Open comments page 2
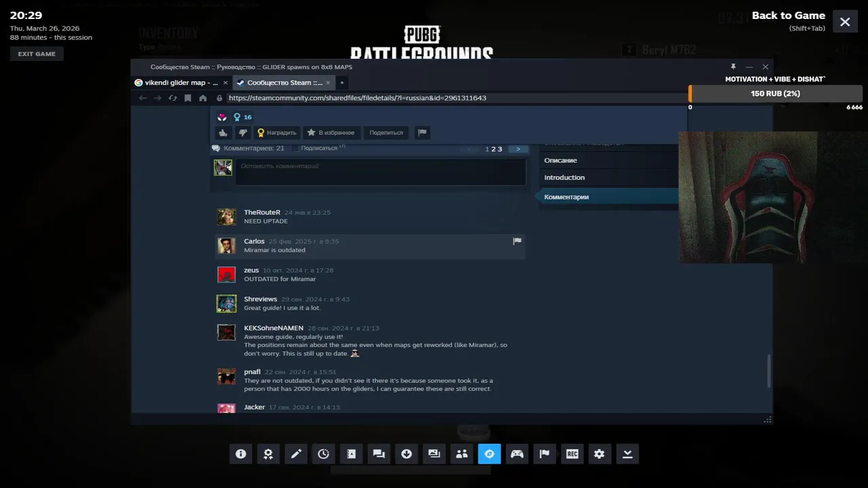Viewport: 868px width, 488px height. tap(494, 149)
